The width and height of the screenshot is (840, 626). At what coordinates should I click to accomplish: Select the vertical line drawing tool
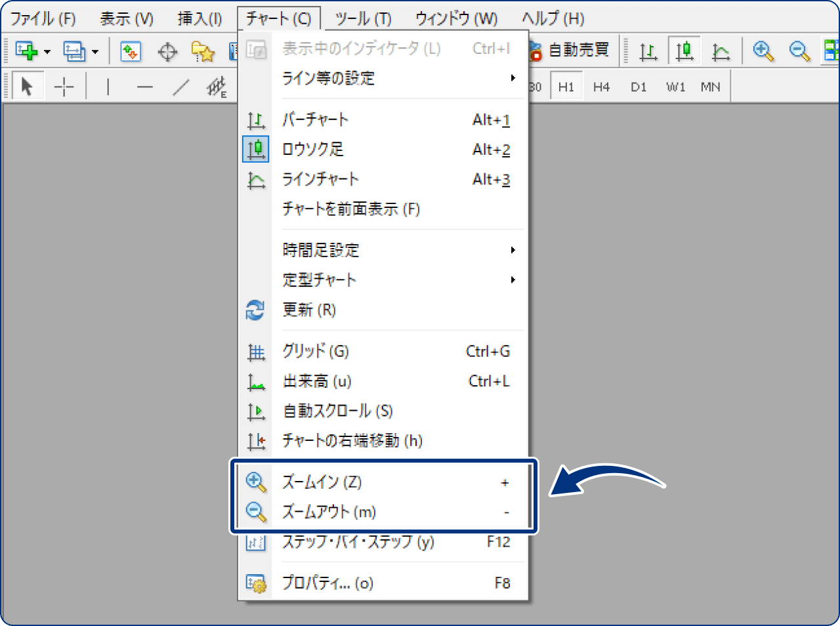click(x=108, y=87)
